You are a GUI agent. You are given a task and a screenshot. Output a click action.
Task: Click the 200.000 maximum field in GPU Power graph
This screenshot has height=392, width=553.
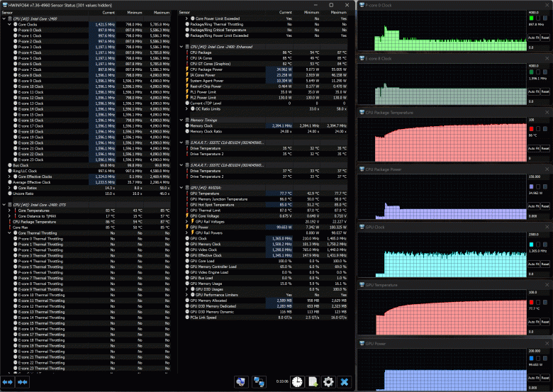[x=539, y=351]
